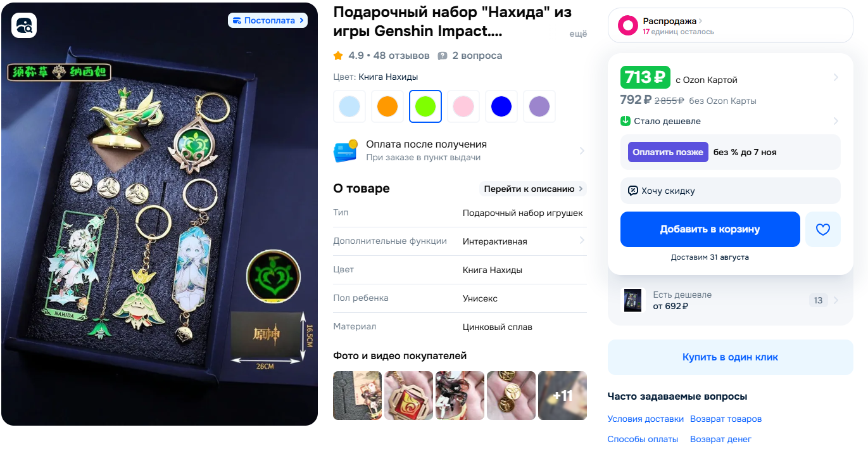
Task: Choose the pink color variant
Action: [463, 106]
